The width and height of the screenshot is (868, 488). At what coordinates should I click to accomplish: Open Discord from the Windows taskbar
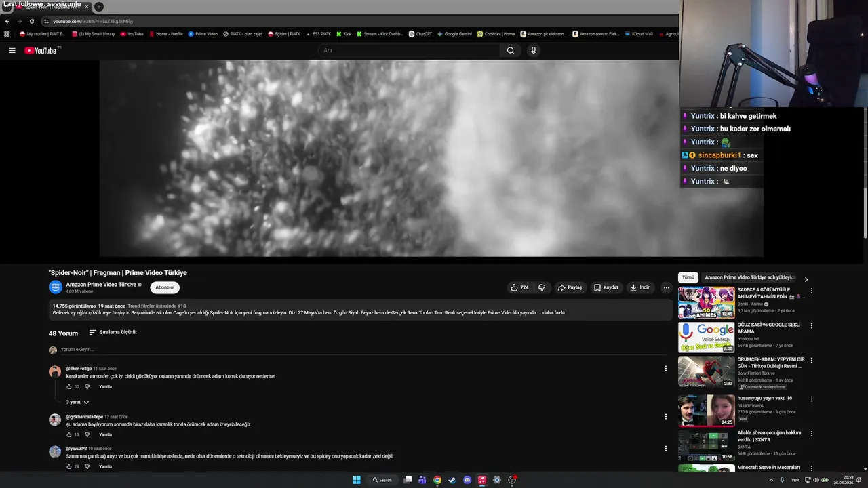point(467,480)
